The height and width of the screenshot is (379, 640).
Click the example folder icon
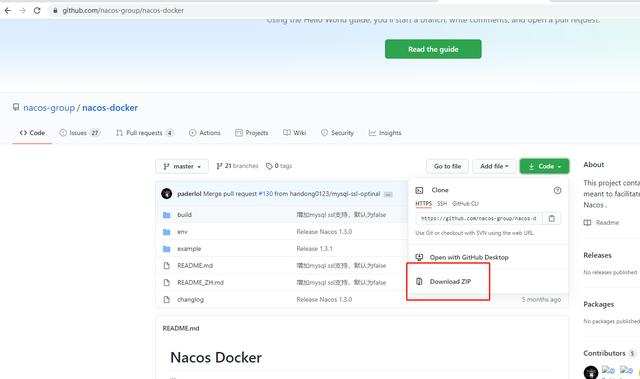(x=167, y=249)
